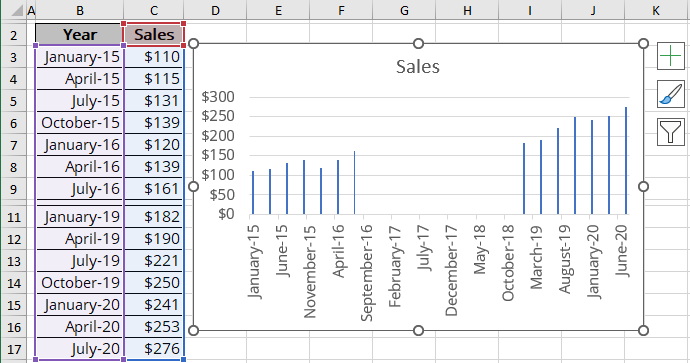Select row 5 header
This screenshot has width=690, height=363.
coord(14,101)
